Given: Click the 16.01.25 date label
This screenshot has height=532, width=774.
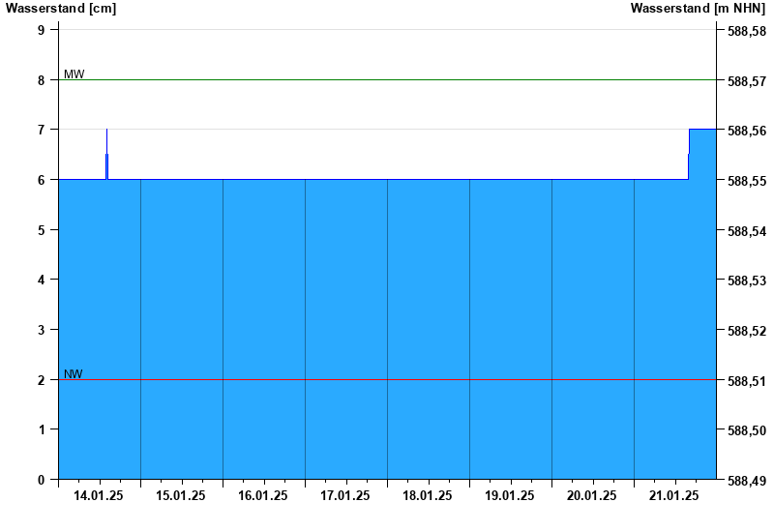Looking at the screenshot, I should tap(263, 495).
